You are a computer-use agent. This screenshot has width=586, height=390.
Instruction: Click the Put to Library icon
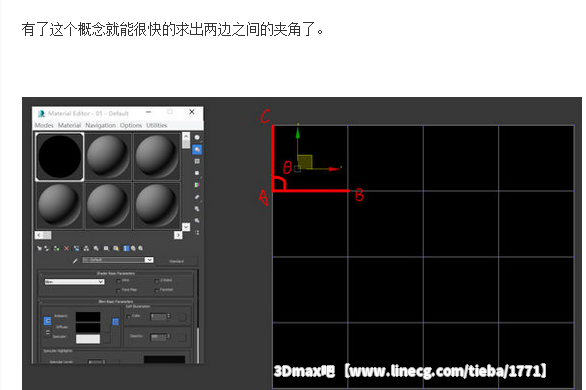[x=96, y=248]
